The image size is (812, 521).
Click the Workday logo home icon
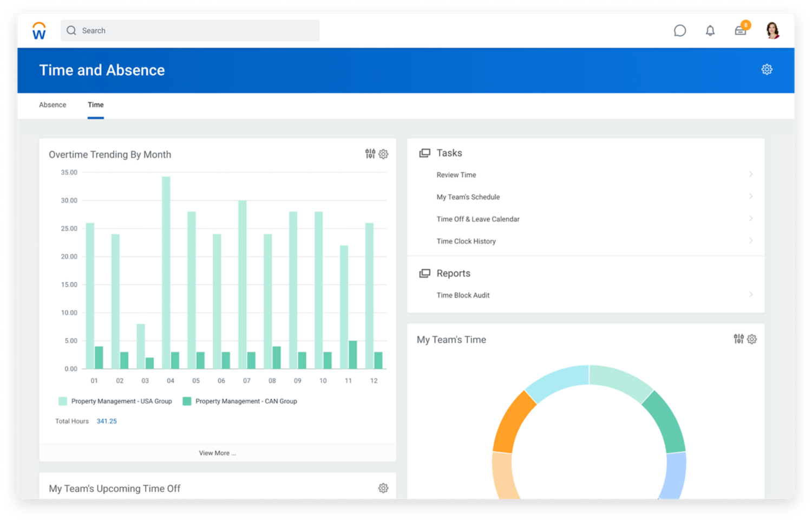[x=39, y=31]
